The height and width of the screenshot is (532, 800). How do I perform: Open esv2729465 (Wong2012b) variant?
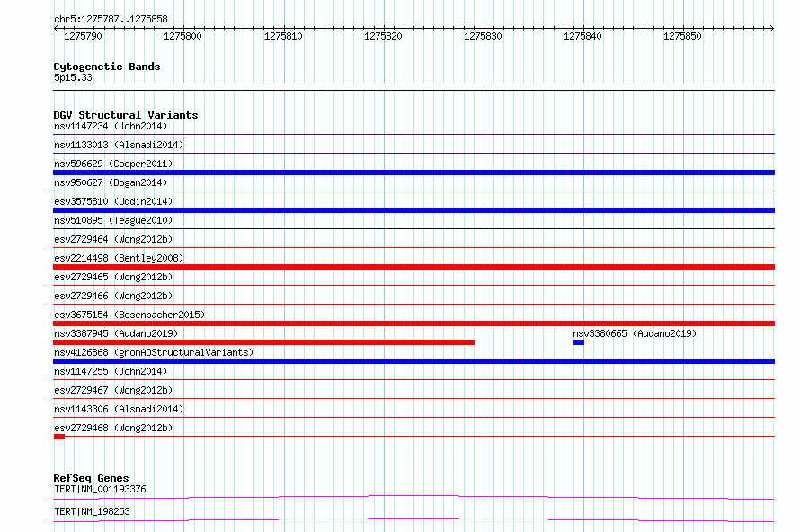pyautogui.click(x=113, y=277)
